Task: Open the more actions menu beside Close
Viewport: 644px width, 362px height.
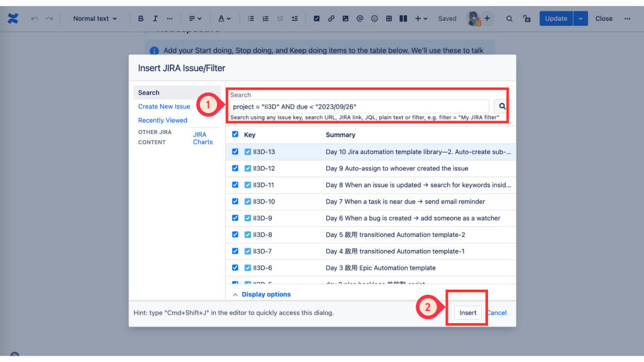Action: pyautogui.click(x=627, y=18)
